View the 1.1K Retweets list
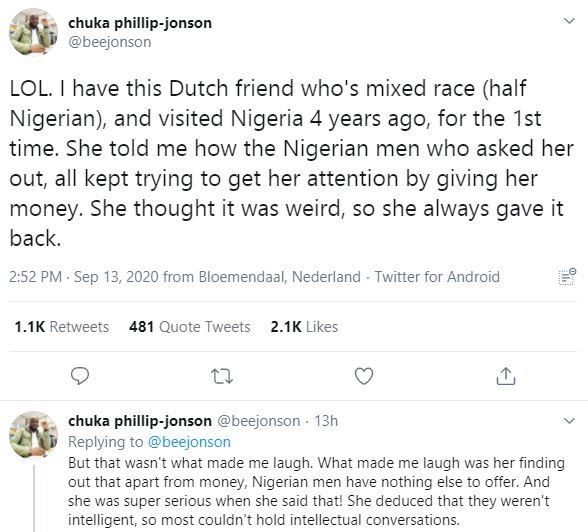Viewport: 588px width, 532px height. point(62,327)
